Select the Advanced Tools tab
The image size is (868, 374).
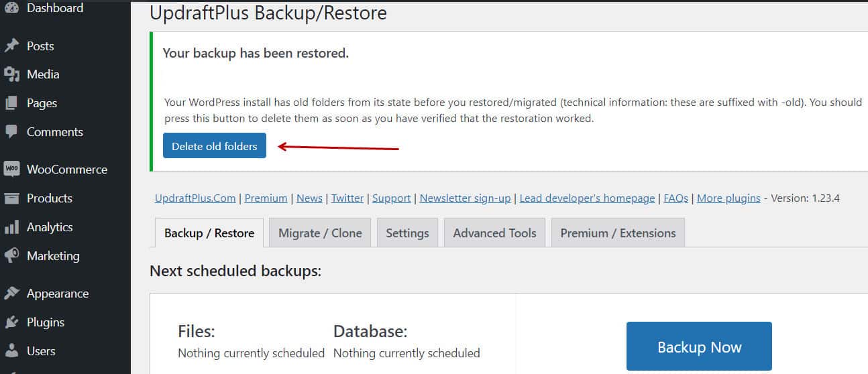pos(494,233)
